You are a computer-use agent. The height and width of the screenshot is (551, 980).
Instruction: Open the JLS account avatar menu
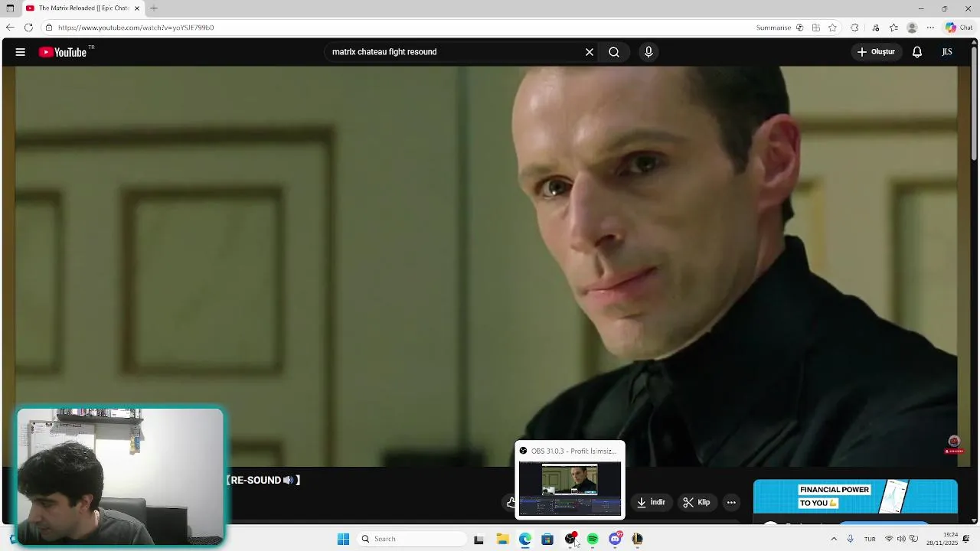[x=947, y=52]
